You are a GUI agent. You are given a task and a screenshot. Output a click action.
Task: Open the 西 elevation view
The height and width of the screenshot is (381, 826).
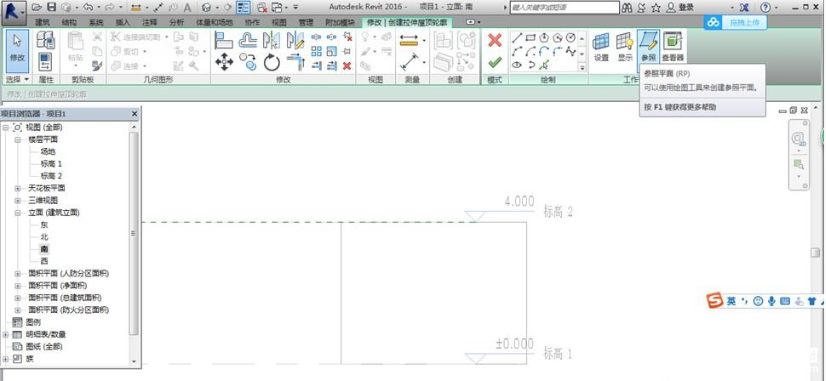[44, 261]
